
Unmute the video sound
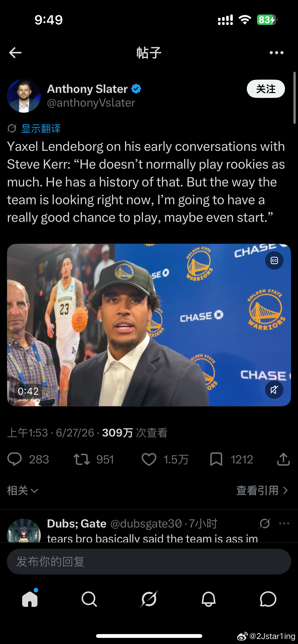tap(274, 389)
